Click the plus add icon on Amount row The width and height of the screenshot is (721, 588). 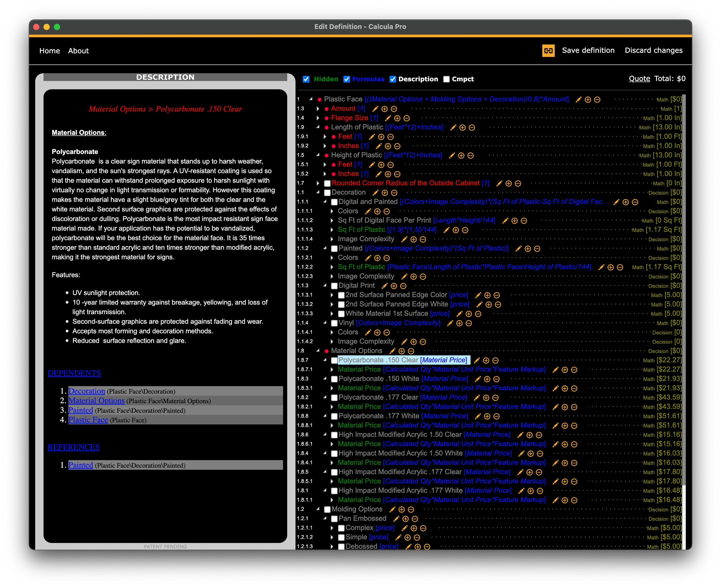tap(384, 109)
